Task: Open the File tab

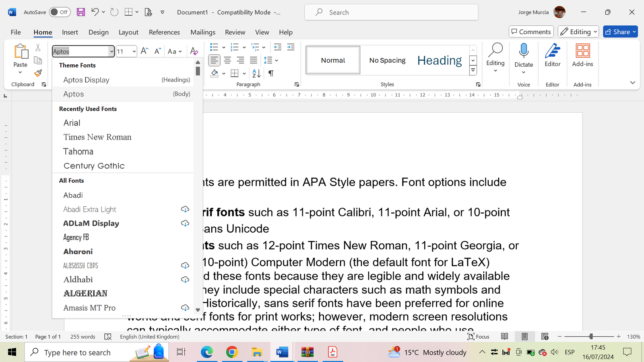Action: 16,32
